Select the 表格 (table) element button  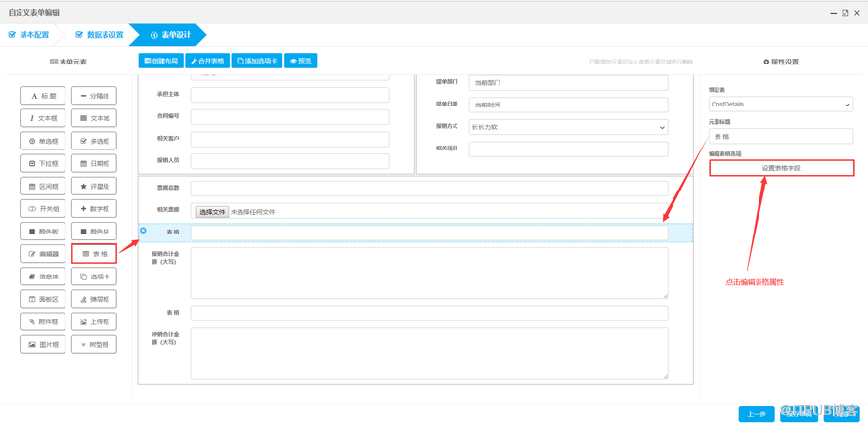pyautogui.click(x=94, y=254)
